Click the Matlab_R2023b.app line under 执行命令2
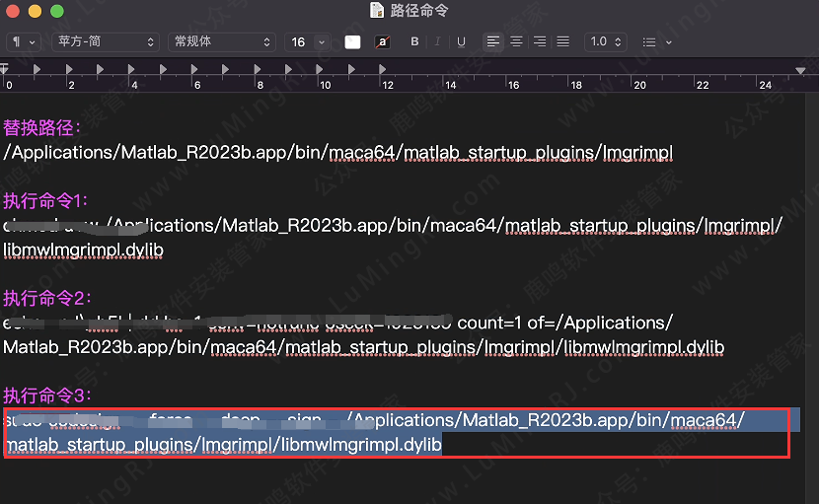The image size is (819, 504). [363, 347]
